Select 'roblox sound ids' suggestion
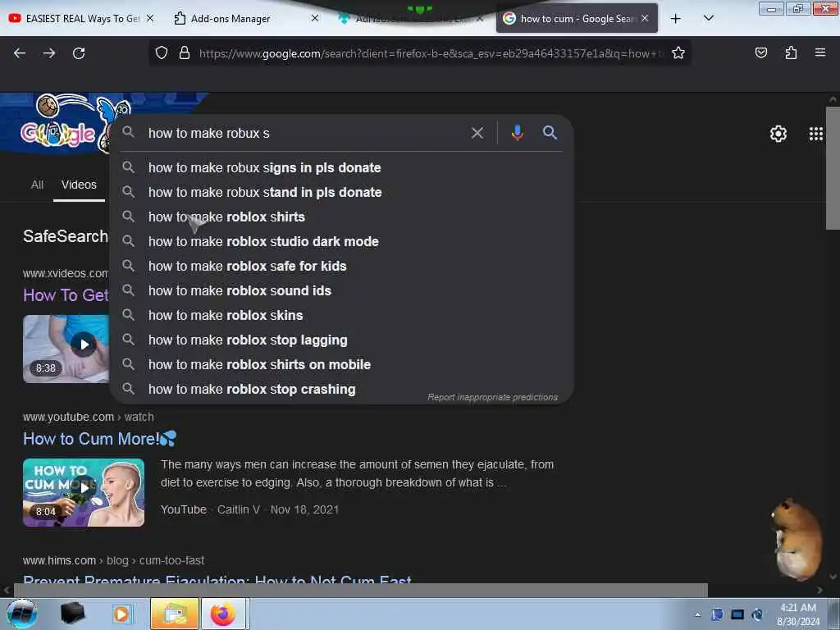This screenshot has width=840, height=630. [342, 291]
